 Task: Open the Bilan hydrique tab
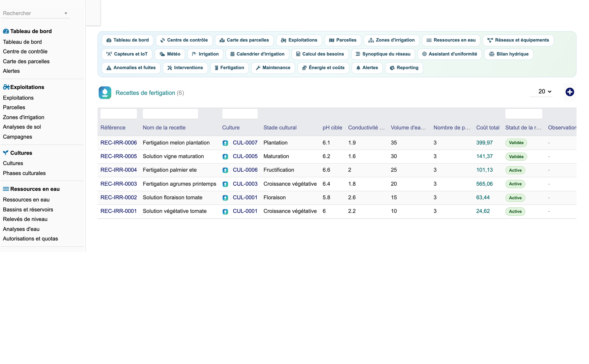(x=508, y=54)
